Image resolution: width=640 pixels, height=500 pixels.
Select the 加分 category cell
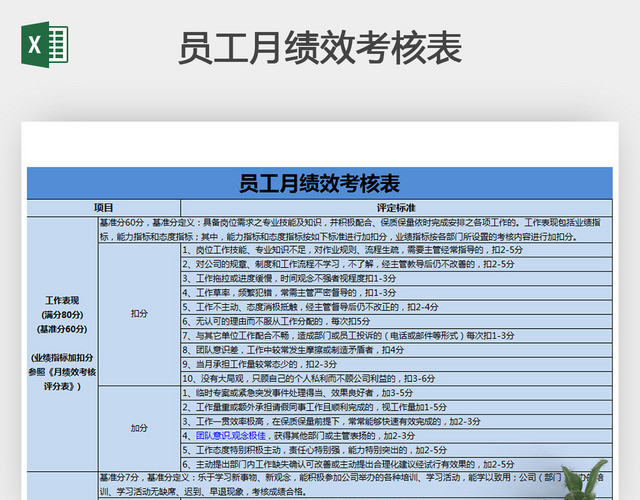click(x=139, y=428)
